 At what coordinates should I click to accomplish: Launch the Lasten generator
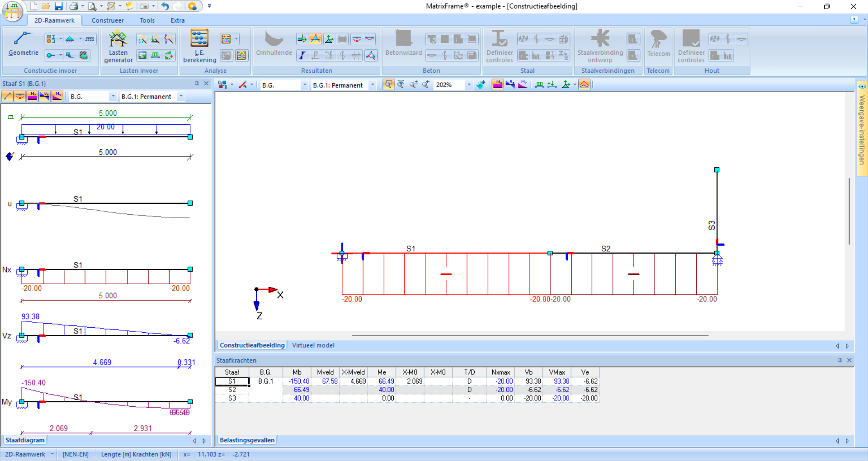[118, 46]
